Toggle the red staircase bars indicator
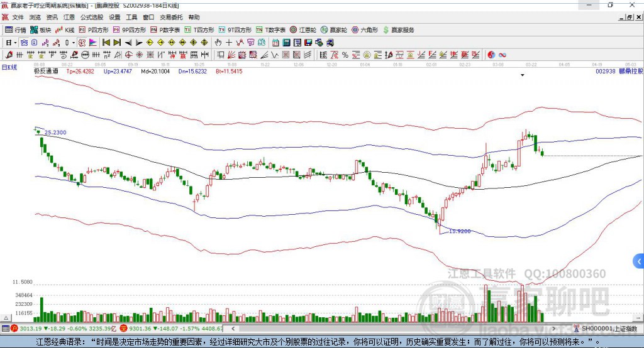The image size is (644, 348). pyautogui.click(x=56, y=42)
